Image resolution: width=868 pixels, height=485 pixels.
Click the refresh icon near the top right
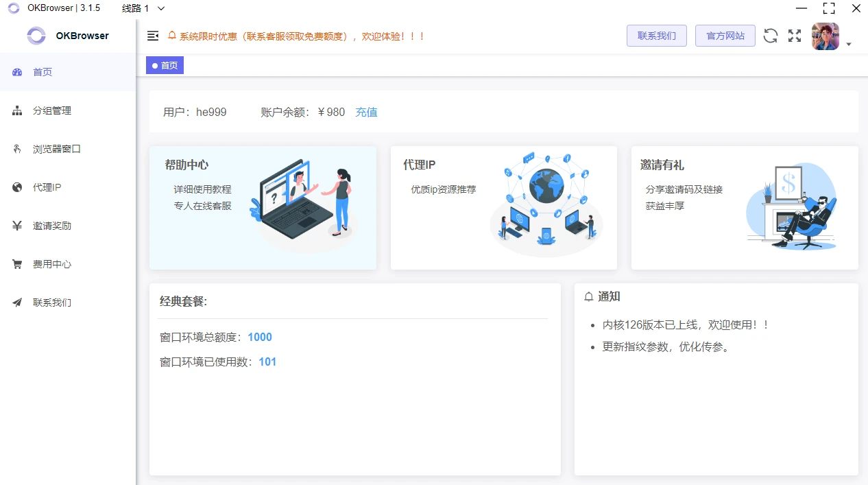tap(770, 36)
